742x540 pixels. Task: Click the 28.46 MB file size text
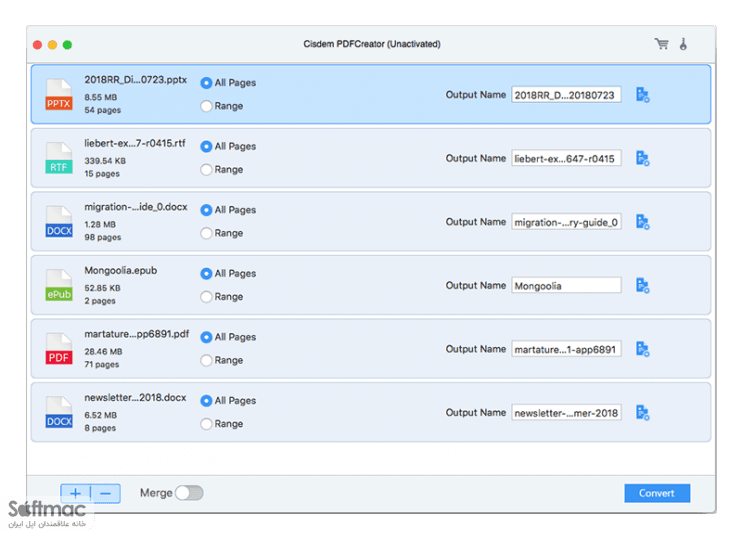click(103, 352)
